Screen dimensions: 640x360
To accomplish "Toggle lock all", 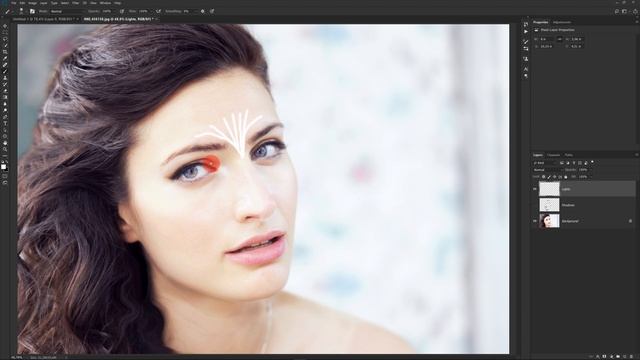I will click(x=565, y=177).
